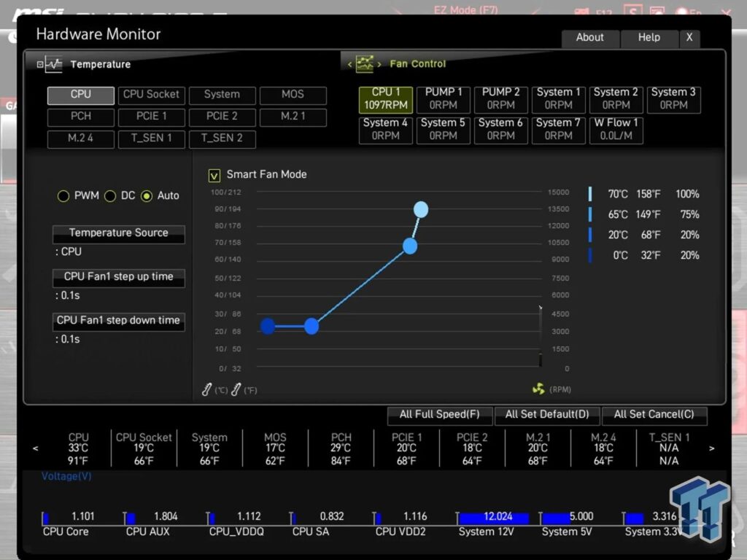Image resolution: width=747 pixels, height=560 pixels.
Task: Select the System 7 fan header
Action: [x=559, y=130]
